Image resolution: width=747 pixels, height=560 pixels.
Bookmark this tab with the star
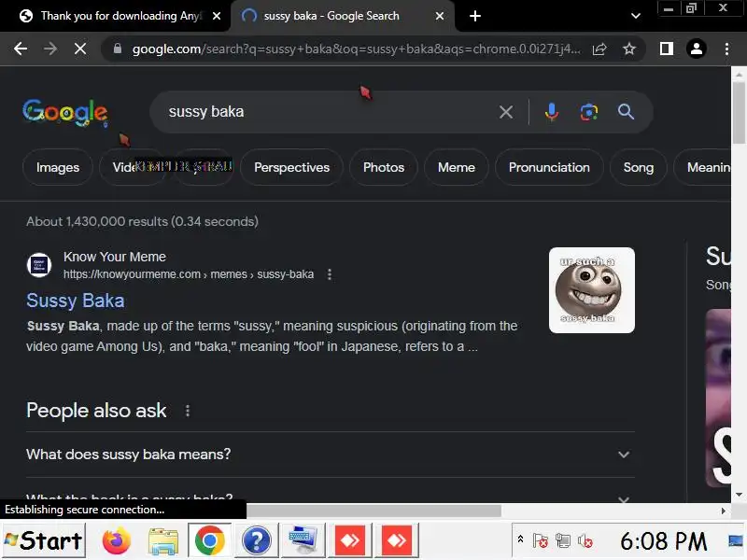coord(629,49)
